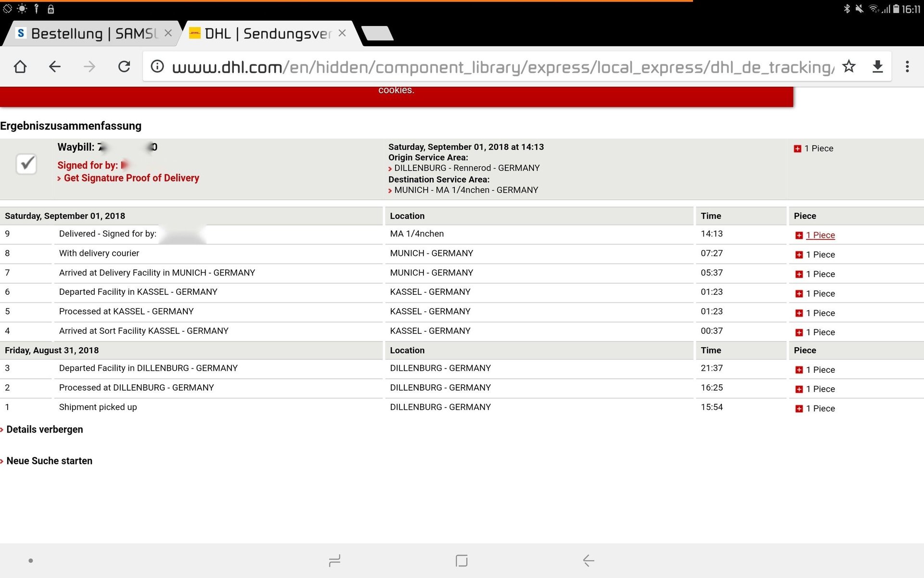Select 'With delivery courier' text
Viewport: 924px width, 578px height.
(x=99, y=253)
